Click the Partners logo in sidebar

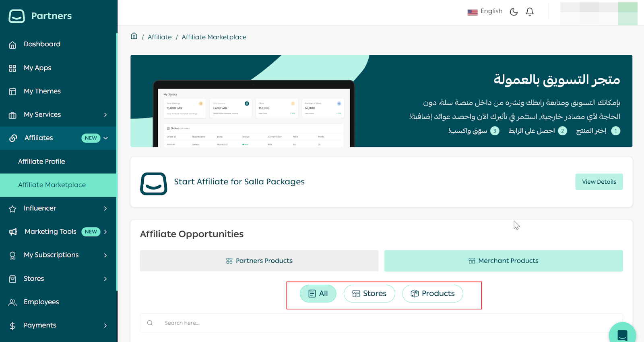coord(40,16)
